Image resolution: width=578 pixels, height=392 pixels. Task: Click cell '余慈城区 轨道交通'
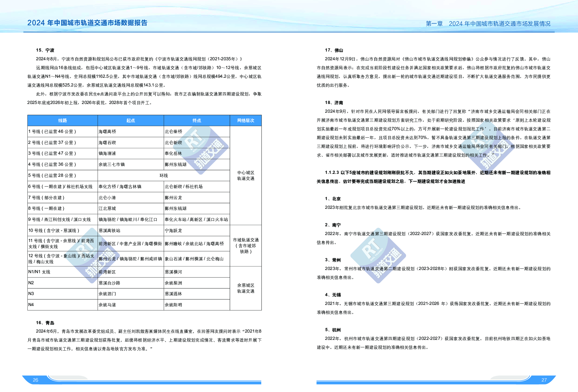tap(246, 288)
